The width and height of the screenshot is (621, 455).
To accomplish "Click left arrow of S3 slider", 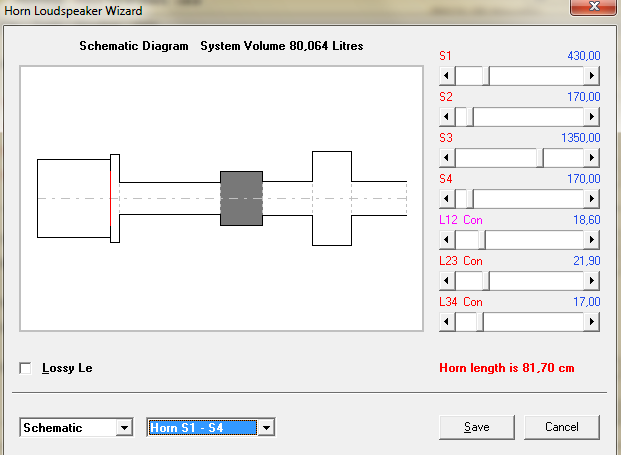I will (x=447, y=158).
